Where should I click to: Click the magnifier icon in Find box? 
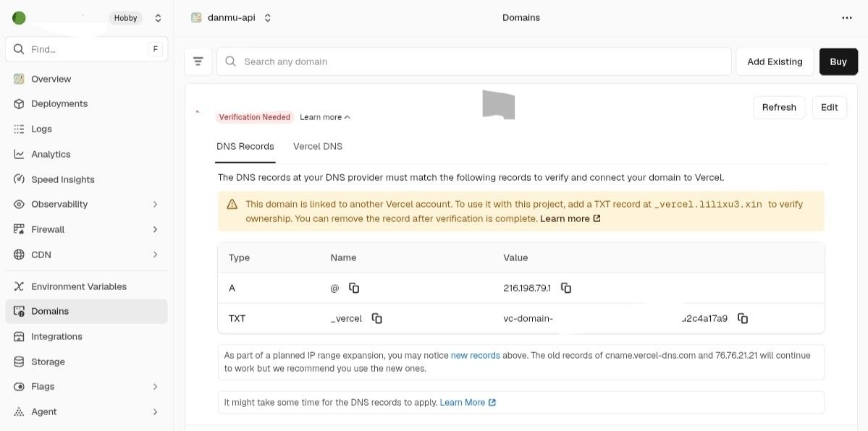pyautogui.click(x=19, y=49)
